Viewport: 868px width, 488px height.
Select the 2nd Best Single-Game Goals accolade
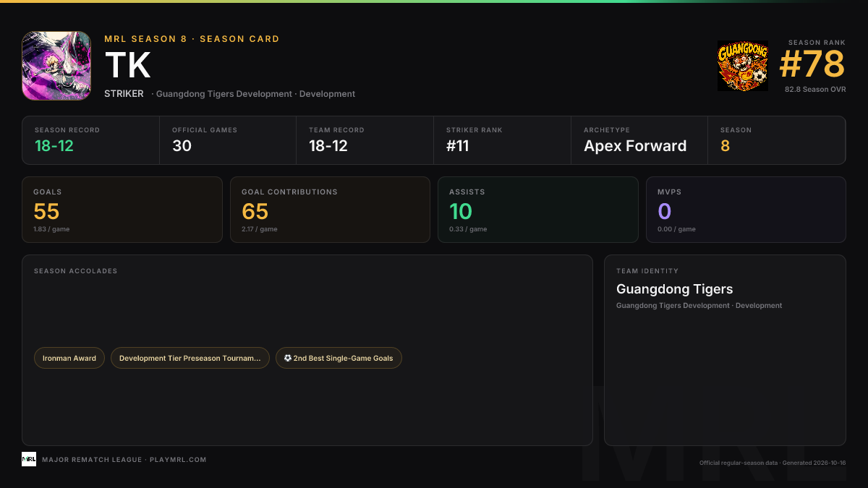(x=339, y=358)
